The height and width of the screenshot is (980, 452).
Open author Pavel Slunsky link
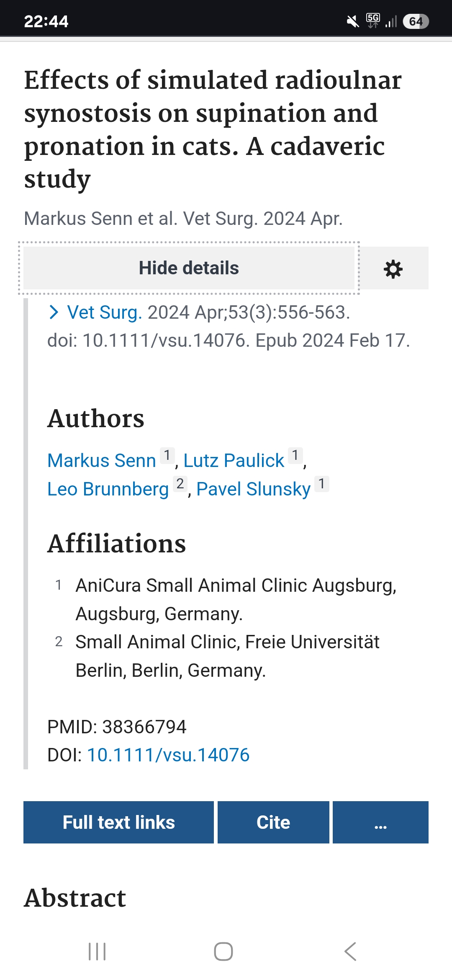pyautogui.click(x=254, y=489)
